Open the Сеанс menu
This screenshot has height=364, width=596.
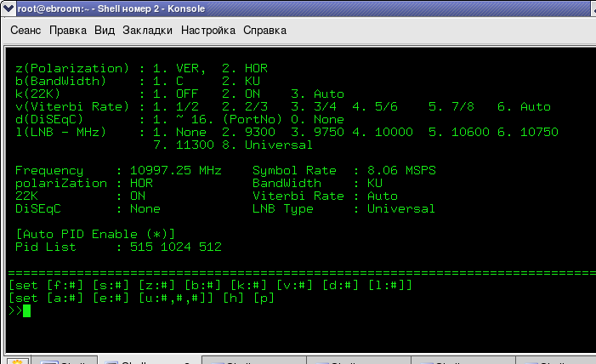pos(26,31)
